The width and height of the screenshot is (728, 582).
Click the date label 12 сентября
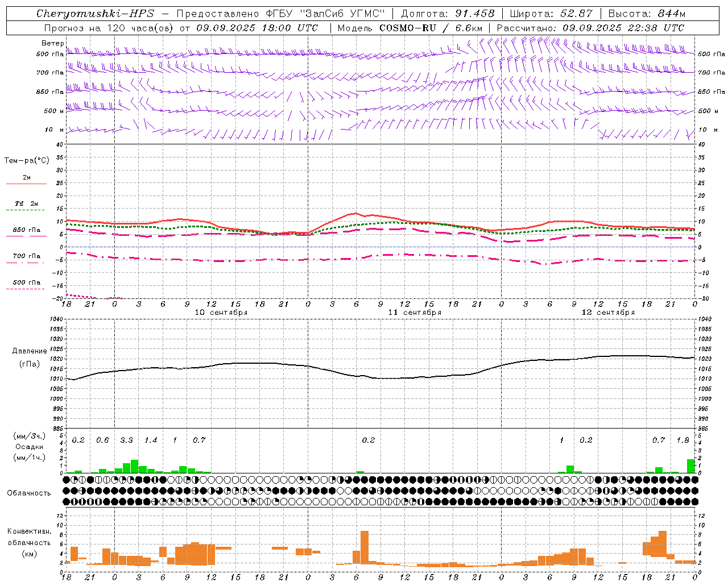coord(608,313)
